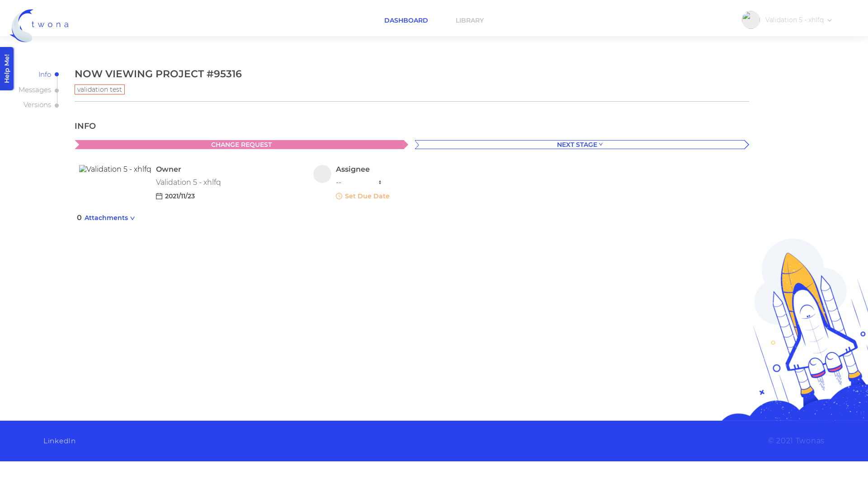
Task: Select the Info timeline dot
Action: [57, 75]
